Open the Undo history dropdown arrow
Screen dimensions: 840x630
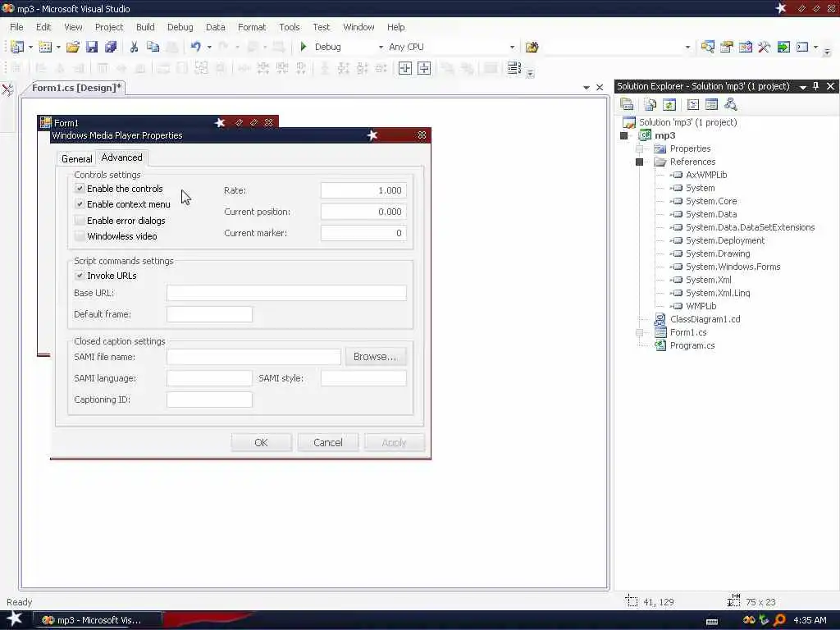pyautogui.click(x=209, y=47)
